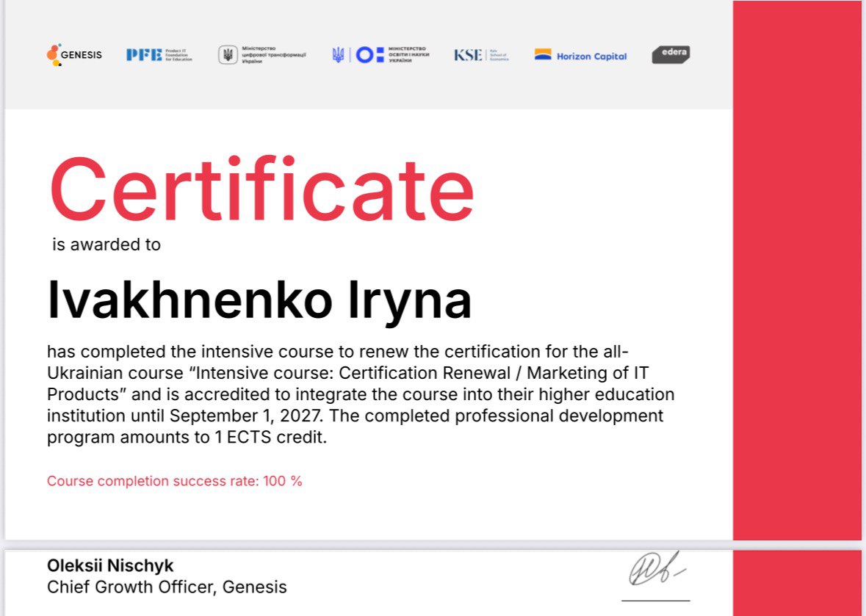Image resolution: width=866 pixels, height=616 pixels.
Task: Click the 'is awarded to' text
Action: 107,245
